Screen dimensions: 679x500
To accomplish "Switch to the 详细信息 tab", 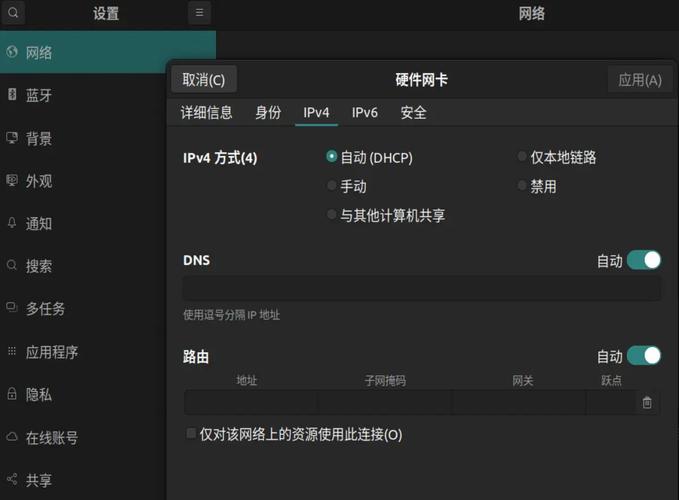I will (x=206, y=113).
